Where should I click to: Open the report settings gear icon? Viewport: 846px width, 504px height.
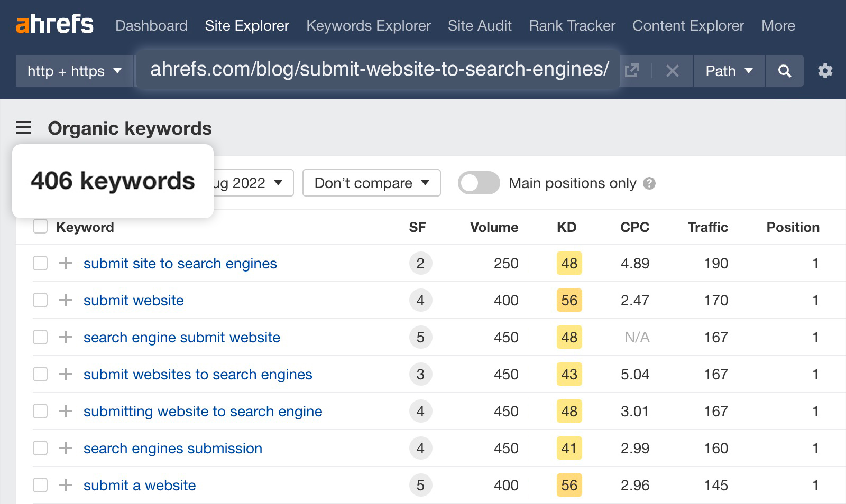point(825,71)
